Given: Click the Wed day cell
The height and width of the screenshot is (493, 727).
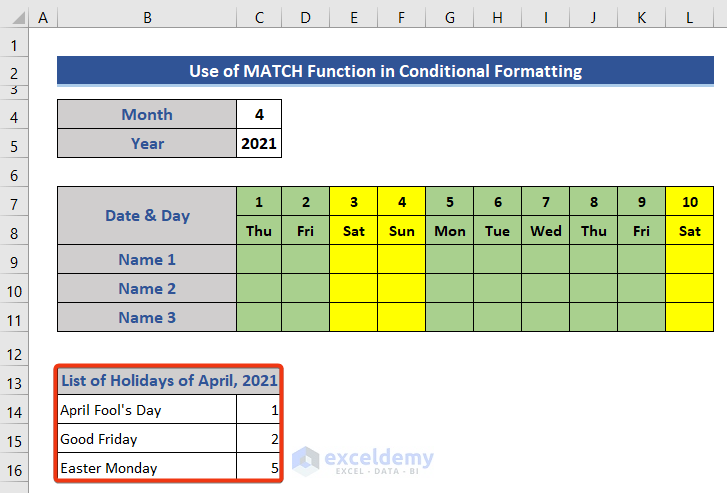Looking at the screenshot, I should (546, 231).
